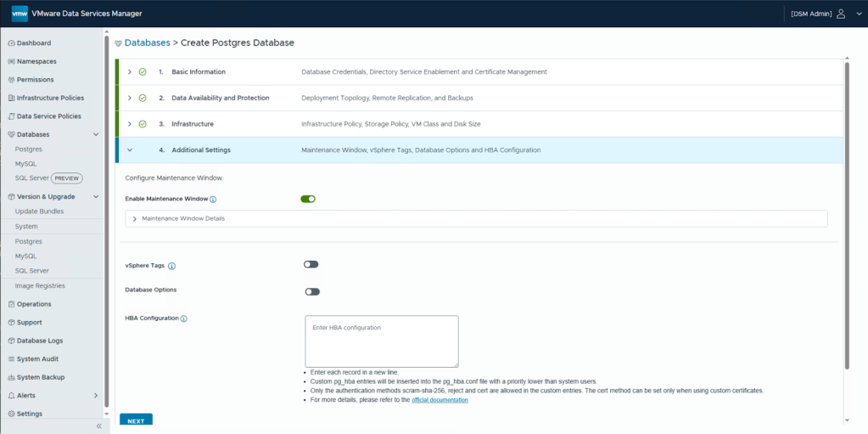
Task: Expand the Infrastructure step chevron
Action: (130, 124)
